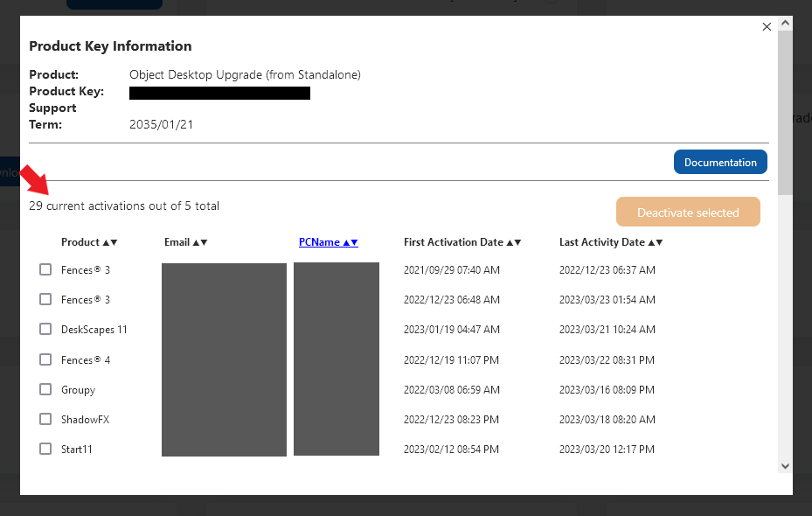Click the Groupy product name

point(78,390)
